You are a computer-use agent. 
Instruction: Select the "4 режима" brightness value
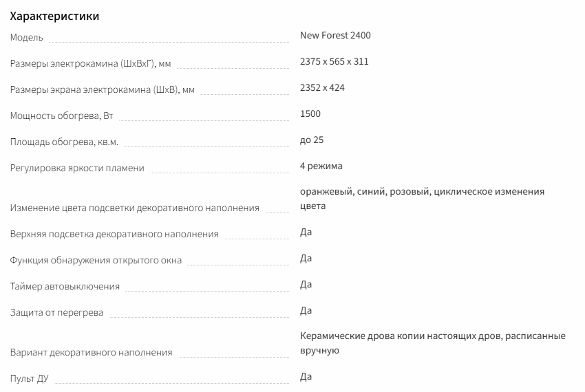point(321,166)
